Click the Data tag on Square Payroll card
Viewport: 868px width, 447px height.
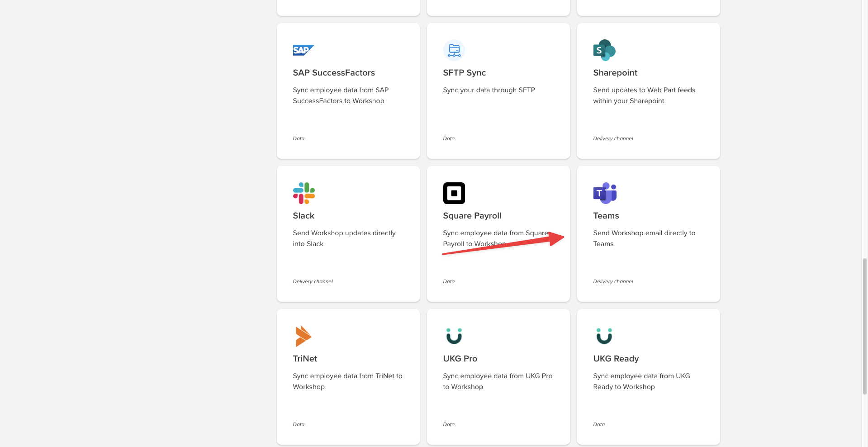449,281
